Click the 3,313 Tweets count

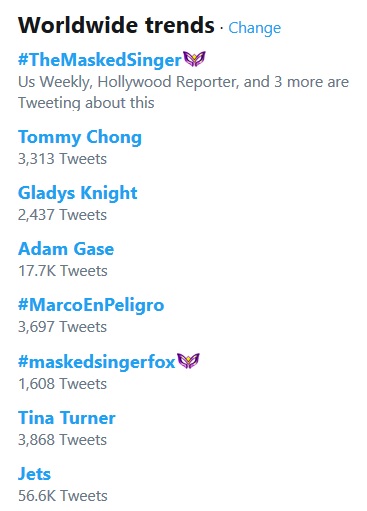coord(62,159)
